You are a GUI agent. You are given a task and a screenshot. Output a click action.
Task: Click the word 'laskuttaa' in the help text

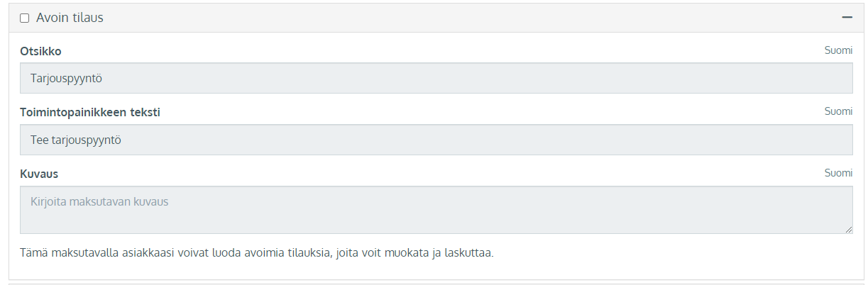468,253
